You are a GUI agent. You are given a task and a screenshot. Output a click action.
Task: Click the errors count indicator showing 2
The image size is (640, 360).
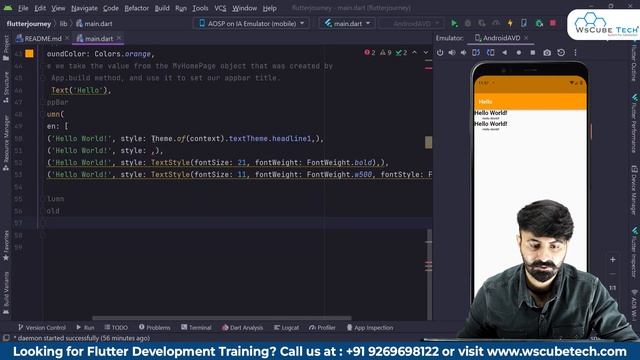(x=370, y=53)
